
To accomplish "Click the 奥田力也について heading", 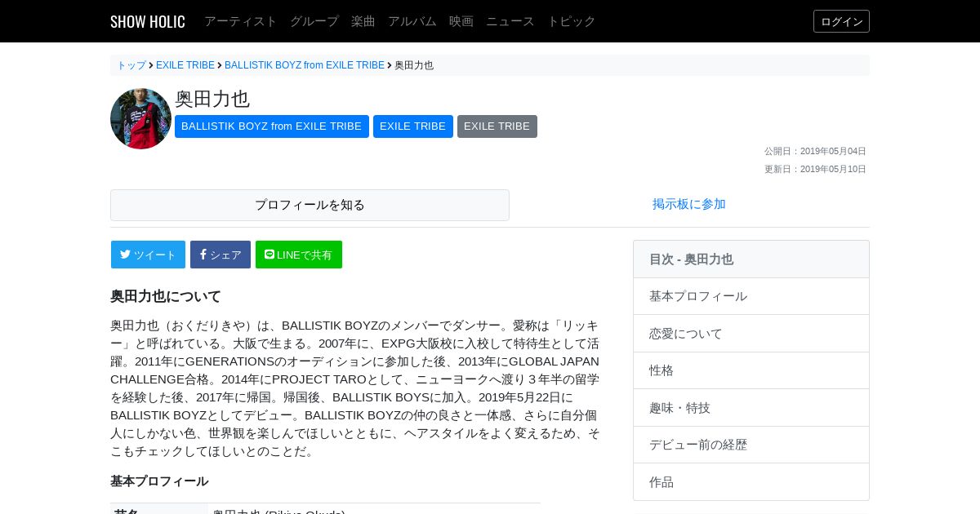I will pyautogui.click(x=166, y=296).
